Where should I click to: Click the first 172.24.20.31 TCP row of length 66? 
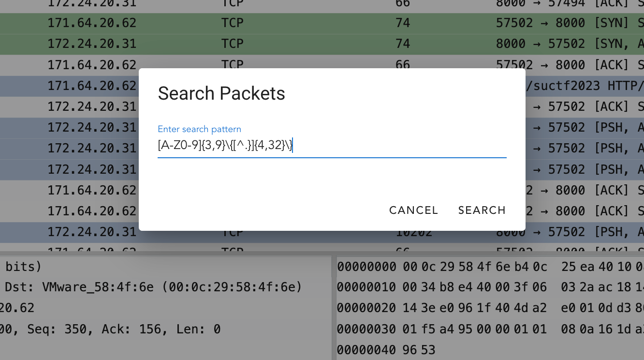(322, 3)
